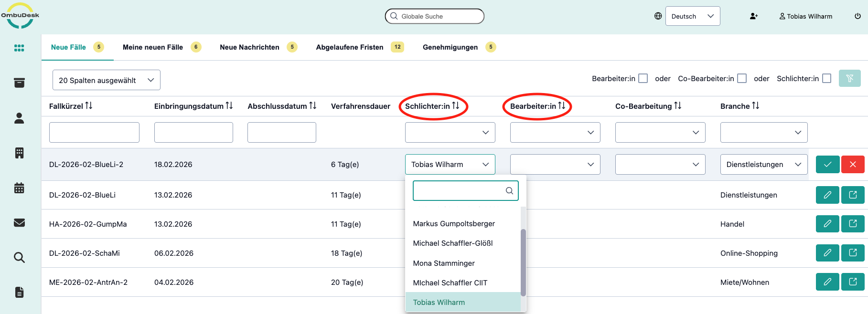The width and height of the screenshot is (868, 314).
Task: Confirm edit with the green checkmark button
Action: coord(827,165)
